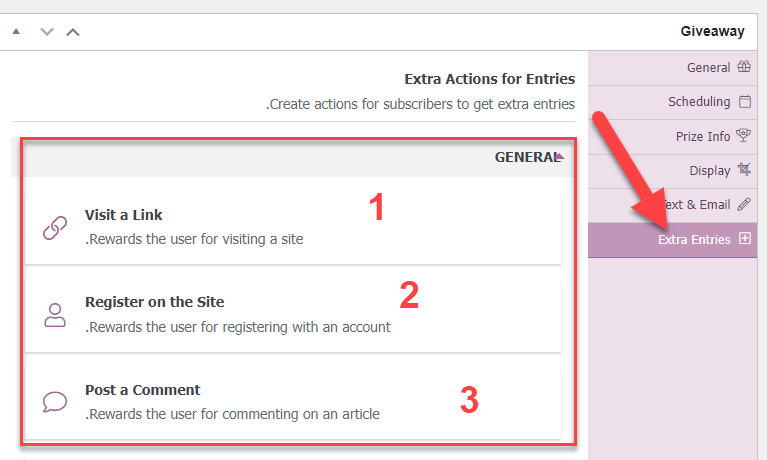Click the gift icon beside General
Image resolution: width=767 pixels, height=460 pixels.
[x=744, y=68]
